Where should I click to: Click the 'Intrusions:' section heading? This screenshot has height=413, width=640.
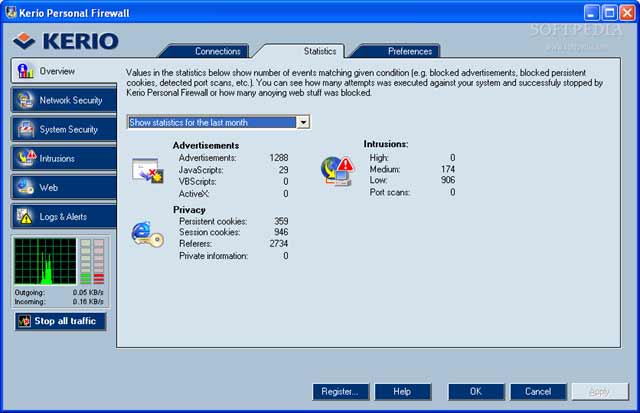[386, 144]
